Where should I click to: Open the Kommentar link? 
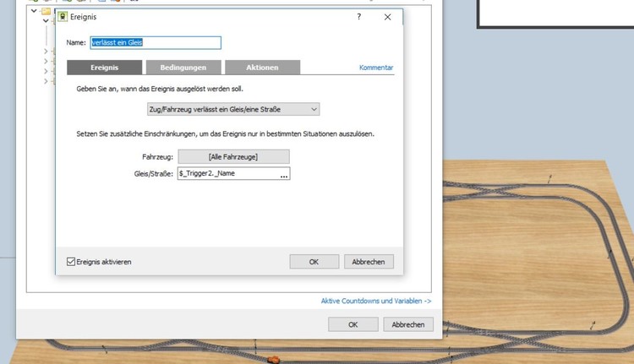point(376,68)
